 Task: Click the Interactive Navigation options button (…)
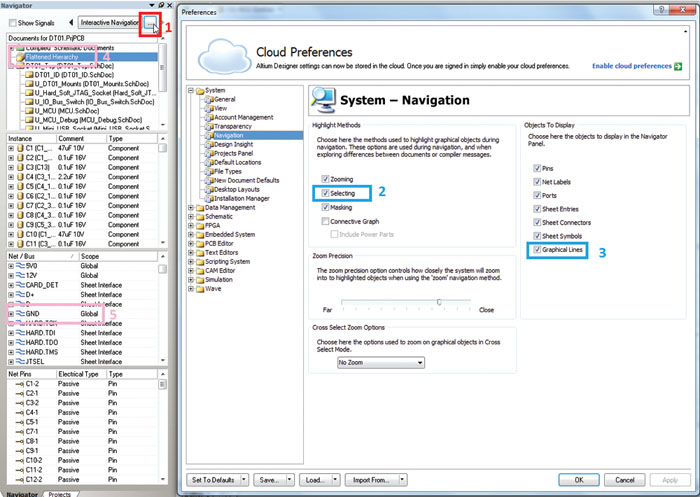[149, 22]
